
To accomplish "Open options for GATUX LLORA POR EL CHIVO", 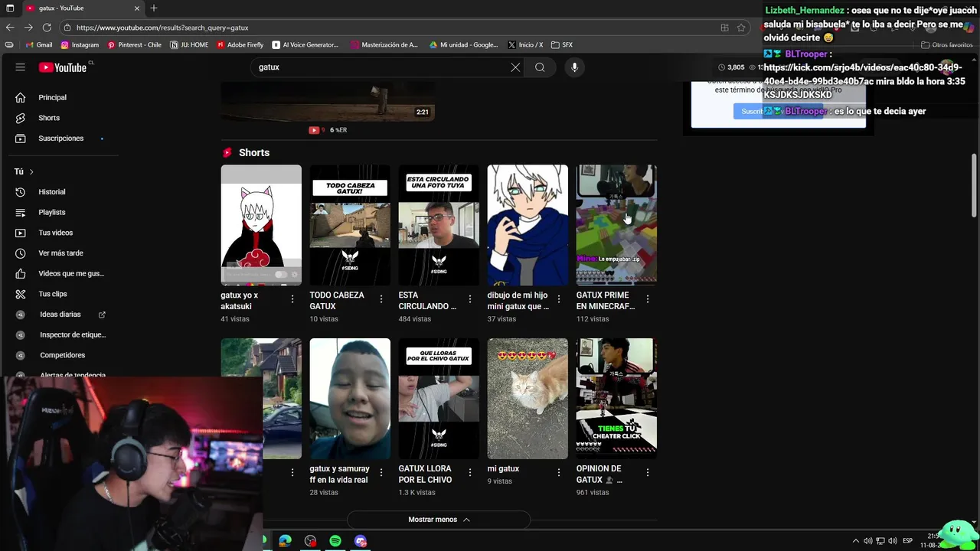I will 470,473.
